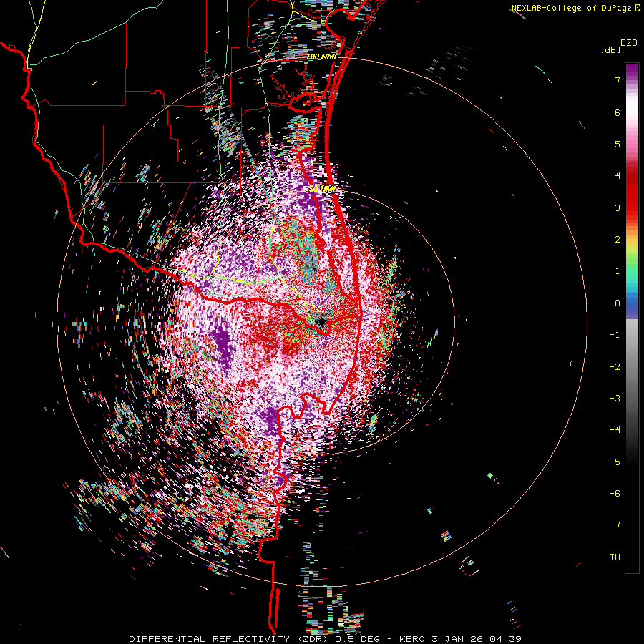Click the DZD legend title
644x644 pixels.
629,43
